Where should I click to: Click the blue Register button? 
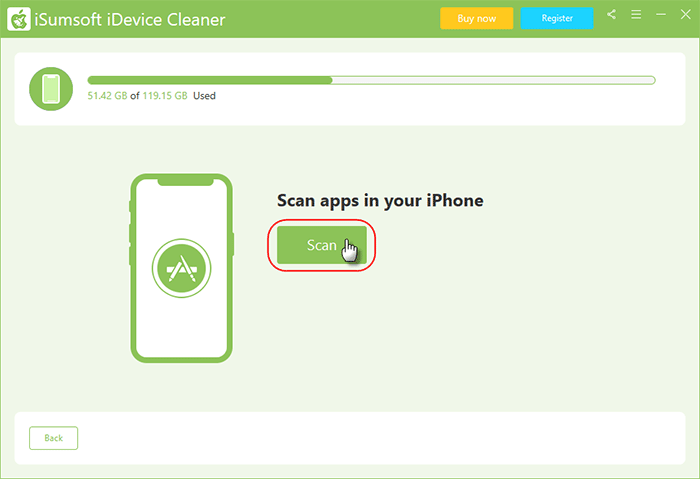point(557,18)
